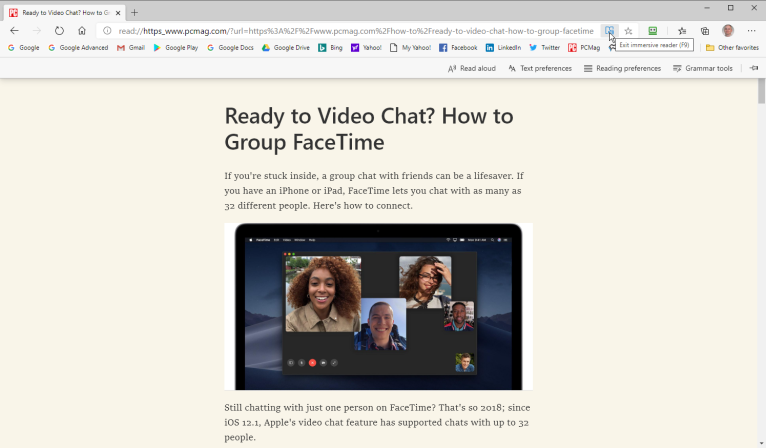
Task: Open the Google Docs bookmark
Action: click(230, 47)
